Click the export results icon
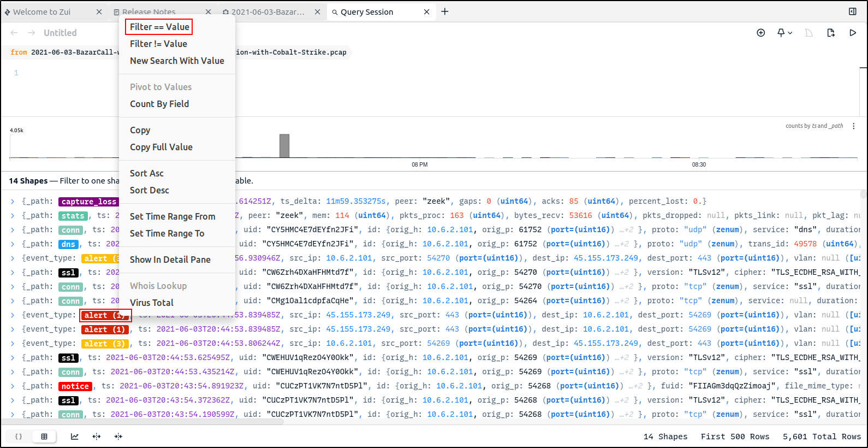The image size is (868, 448). 830,33
